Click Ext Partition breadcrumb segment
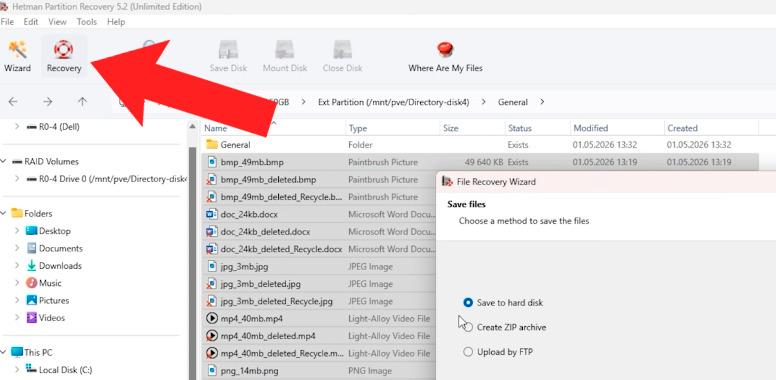The height and width of the screenshot is (380, 776). point(393,102)
